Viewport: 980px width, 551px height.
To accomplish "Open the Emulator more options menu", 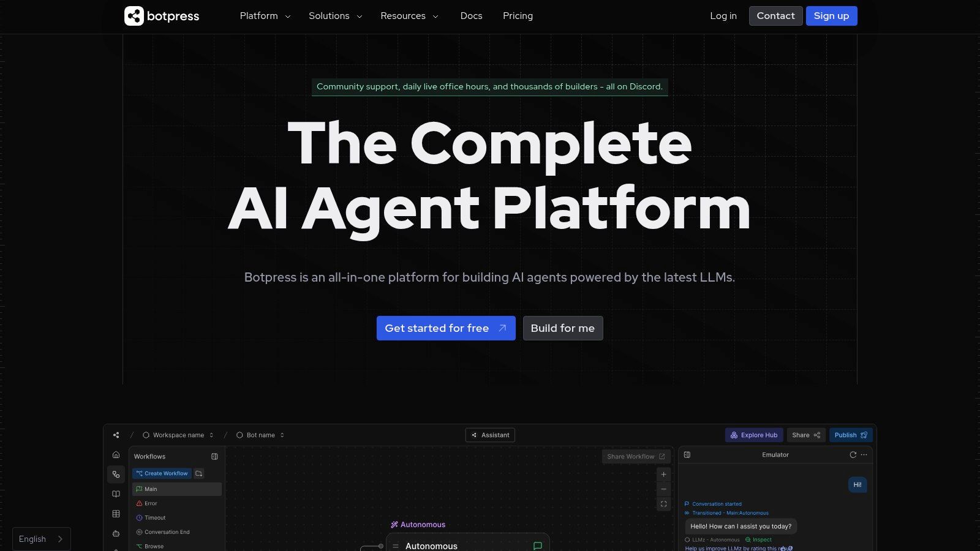I will point(864,455).
